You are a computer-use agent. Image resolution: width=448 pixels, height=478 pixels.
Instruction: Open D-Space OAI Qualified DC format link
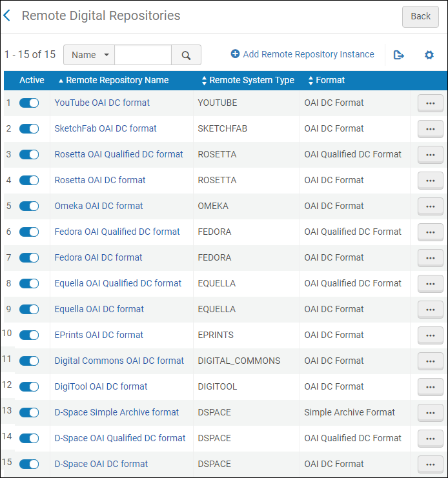pyautogui.click(x=120, y=438)
